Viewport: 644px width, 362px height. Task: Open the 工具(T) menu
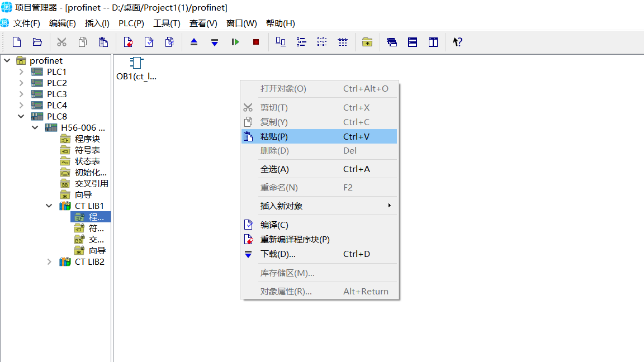pos(167,23)
